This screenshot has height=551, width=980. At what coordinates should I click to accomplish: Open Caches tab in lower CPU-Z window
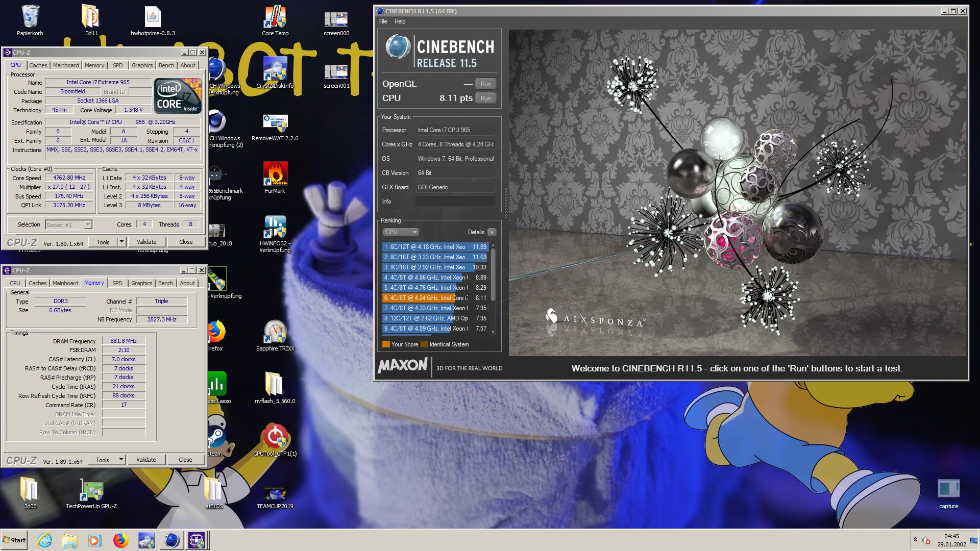click(x=38, y=283)
